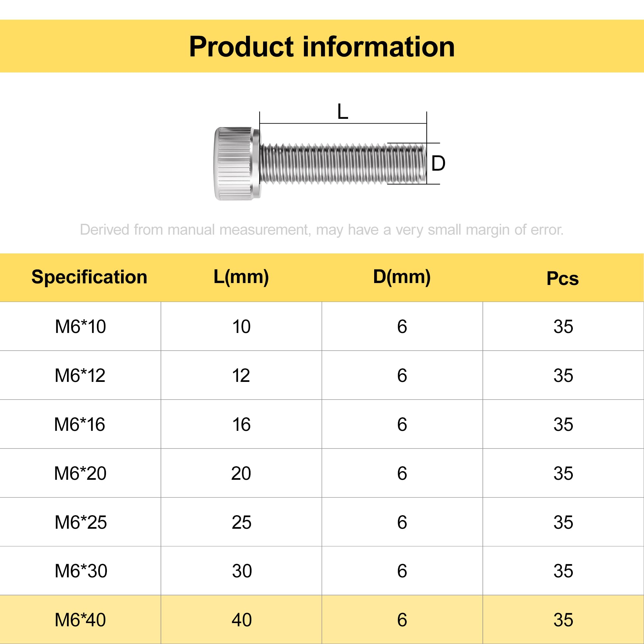Select the Specification column header

[89, 277]
